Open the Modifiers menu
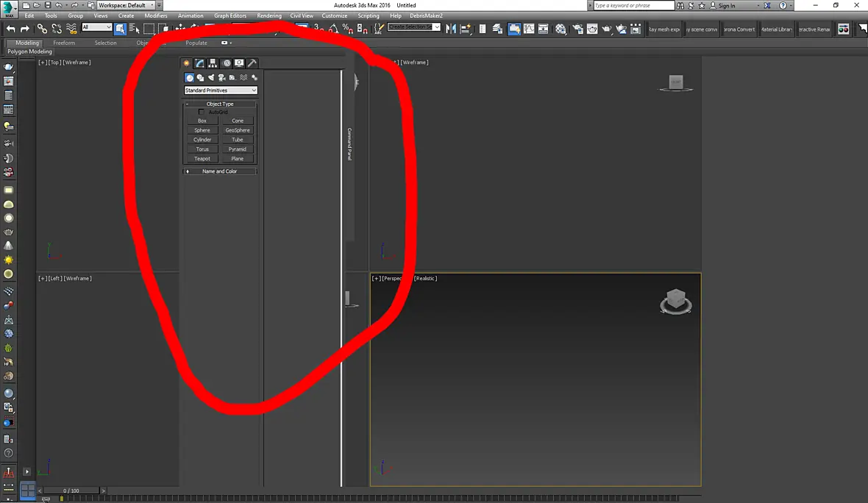 [155, 15]
